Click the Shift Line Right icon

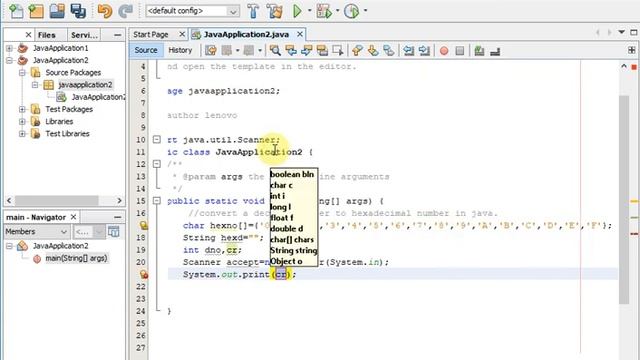[x=424, y=51]
